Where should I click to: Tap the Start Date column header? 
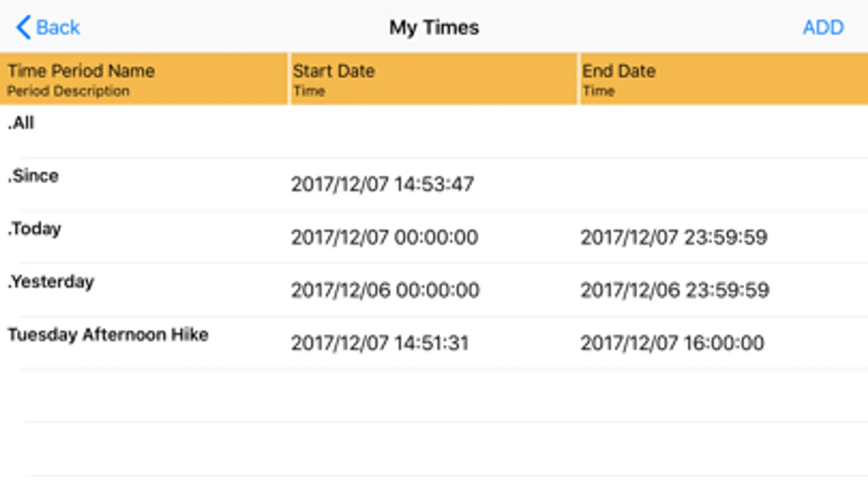click(334, 71)
